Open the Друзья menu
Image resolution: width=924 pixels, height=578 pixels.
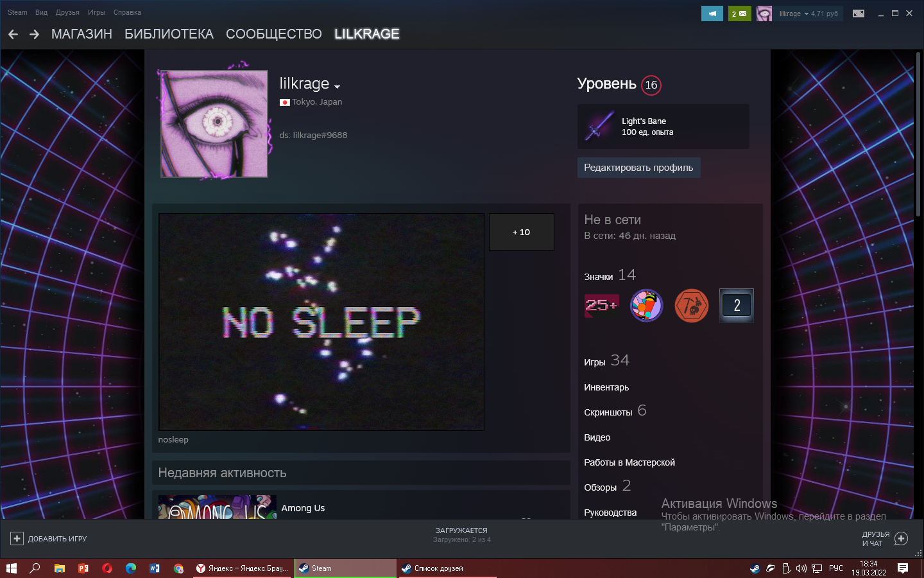(x=67, y=12)
